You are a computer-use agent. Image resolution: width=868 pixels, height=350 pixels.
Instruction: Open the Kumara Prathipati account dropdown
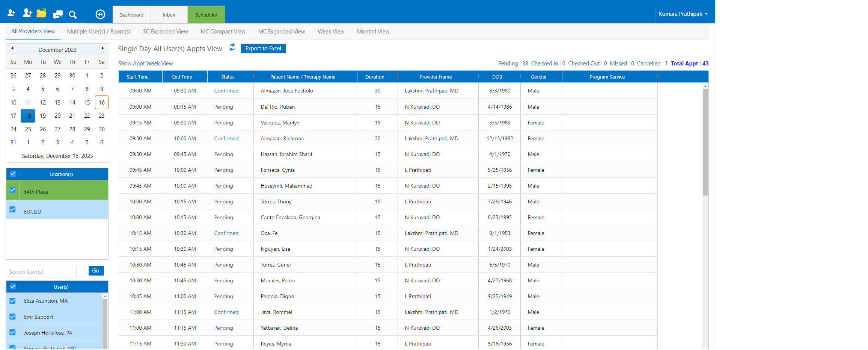click(x=683, y=14)
